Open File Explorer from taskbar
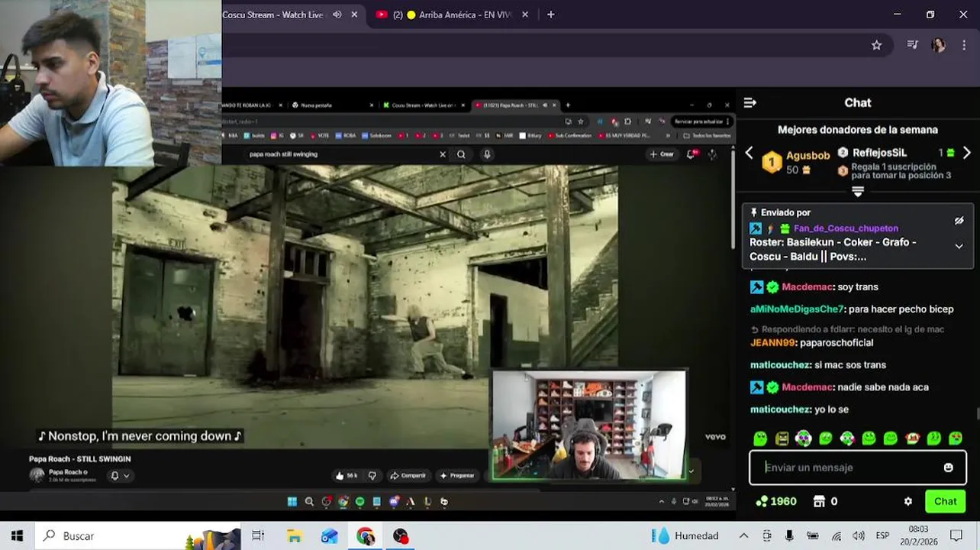Viewport: 980px width, 550px height. point(294,536)
